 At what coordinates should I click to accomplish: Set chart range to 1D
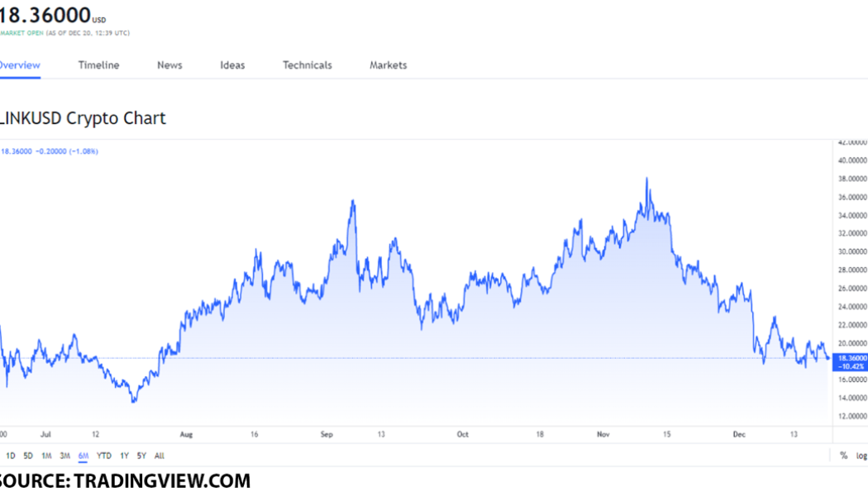pyautogui.click(x=11, y=455)
